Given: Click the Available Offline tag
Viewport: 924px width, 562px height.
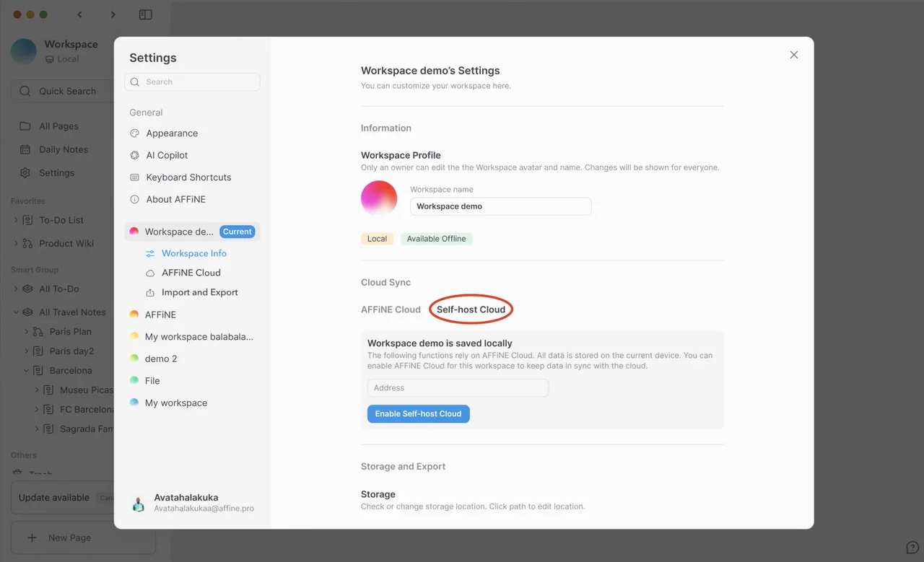Looking at the screenshot, I should [436, 239].
